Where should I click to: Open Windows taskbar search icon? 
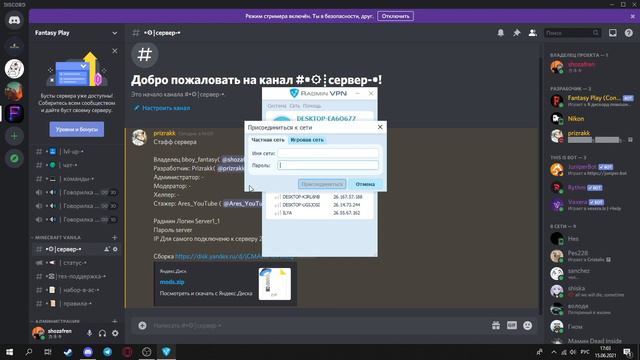click(29, 352)
